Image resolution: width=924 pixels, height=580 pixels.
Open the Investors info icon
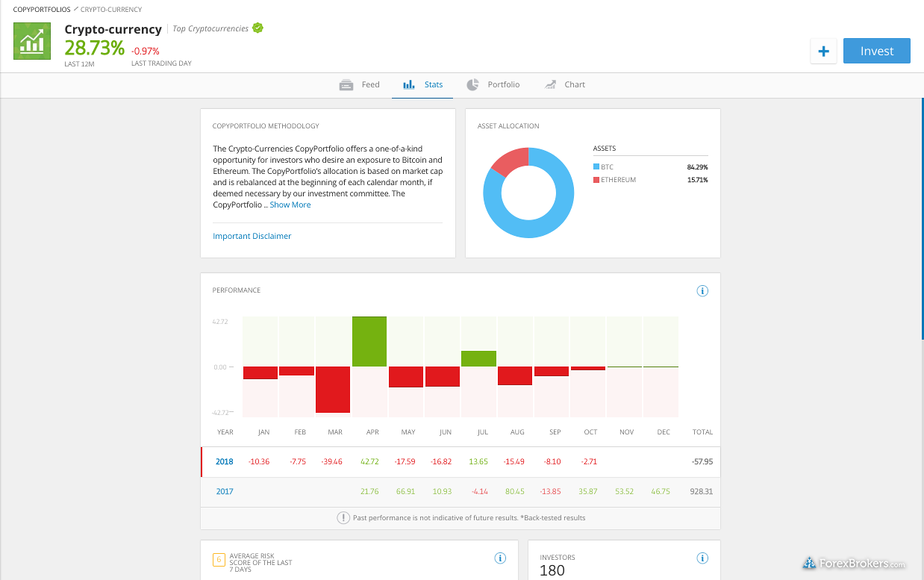coord(702,558)
